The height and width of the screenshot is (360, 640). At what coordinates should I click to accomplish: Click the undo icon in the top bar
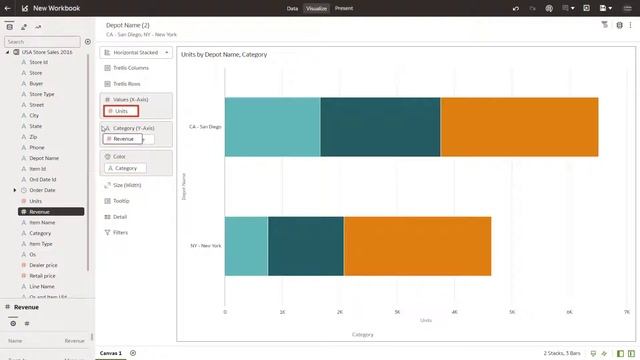tap(516, 8)
